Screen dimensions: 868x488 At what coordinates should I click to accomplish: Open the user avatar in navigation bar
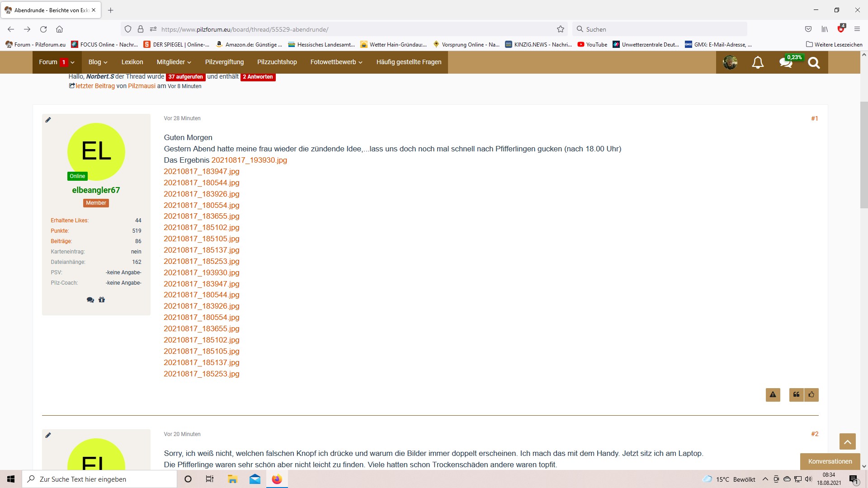730,62
